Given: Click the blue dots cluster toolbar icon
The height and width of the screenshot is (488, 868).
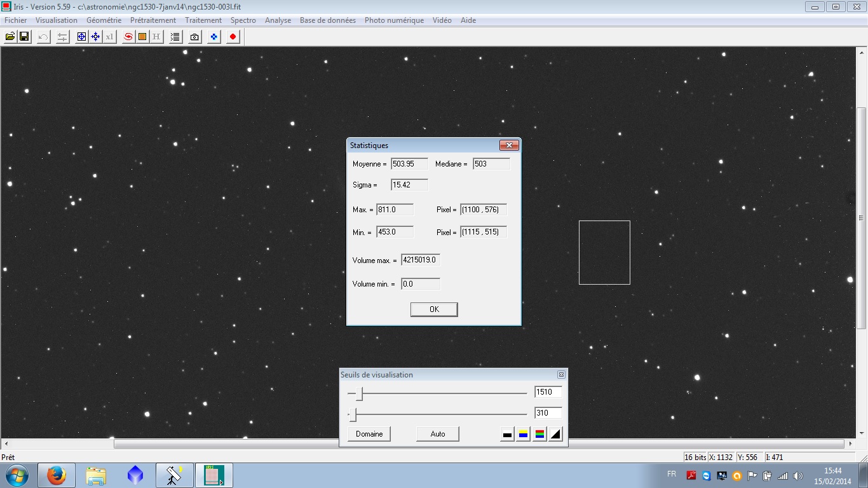Looking at the screenshot, I should click(x=214, y=37).
